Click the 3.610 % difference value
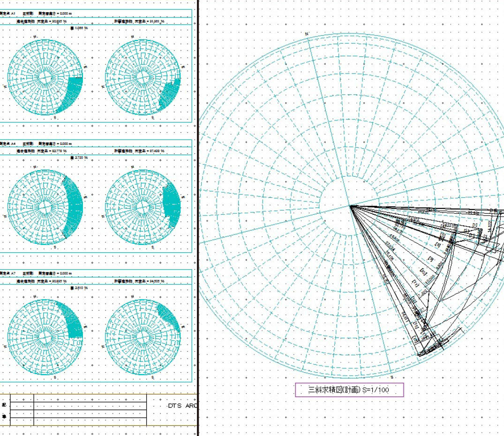Screen dimensions: 504x436 pos(79,288)
